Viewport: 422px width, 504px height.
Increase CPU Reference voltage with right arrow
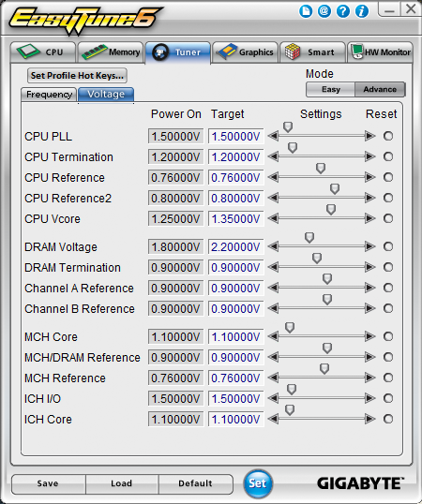[x=369, y=177]
